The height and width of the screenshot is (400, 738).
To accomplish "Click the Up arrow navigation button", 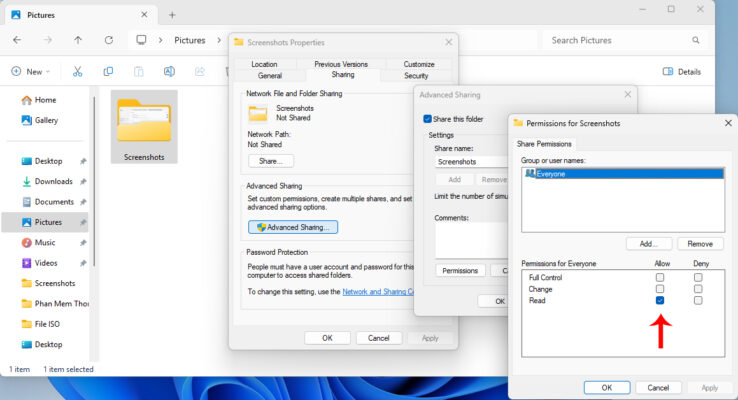I will click(x=78, y=40).
